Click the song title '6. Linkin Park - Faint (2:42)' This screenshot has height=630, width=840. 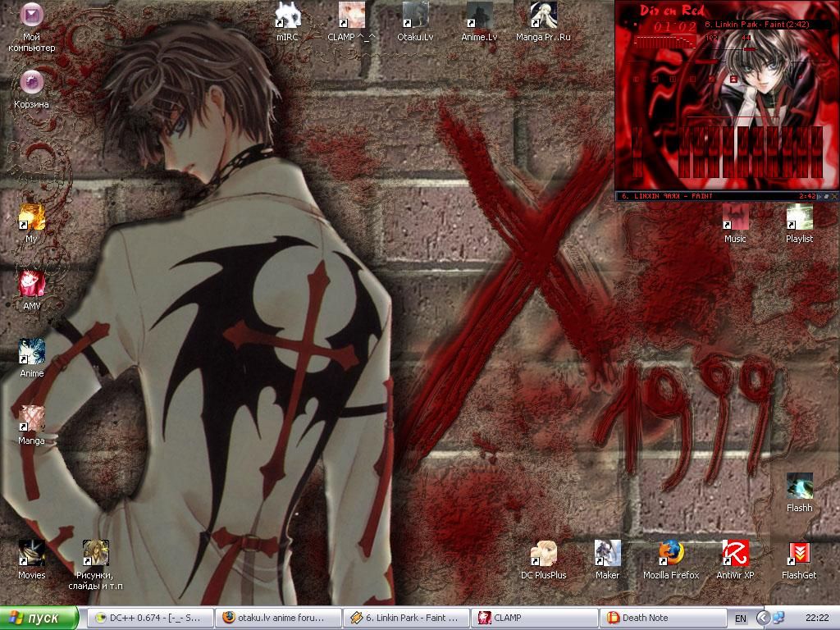[x=757, y=24]
